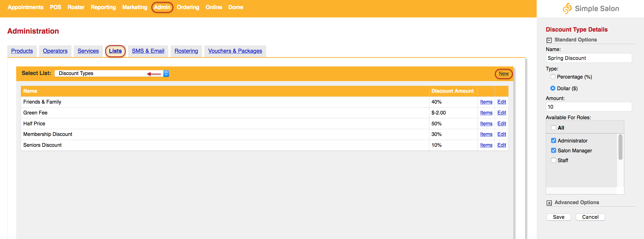Select the Half Price row name
Screen dimensions: 644x239
34,124
